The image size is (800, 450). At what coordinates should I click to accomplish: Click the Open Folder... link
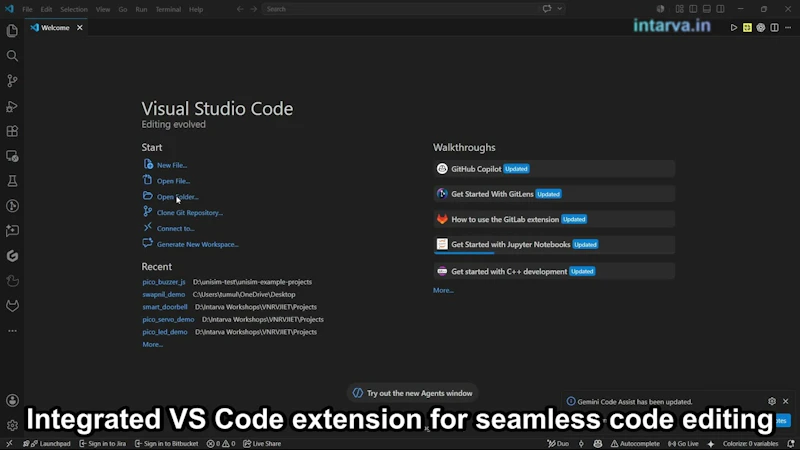(178, 197)
